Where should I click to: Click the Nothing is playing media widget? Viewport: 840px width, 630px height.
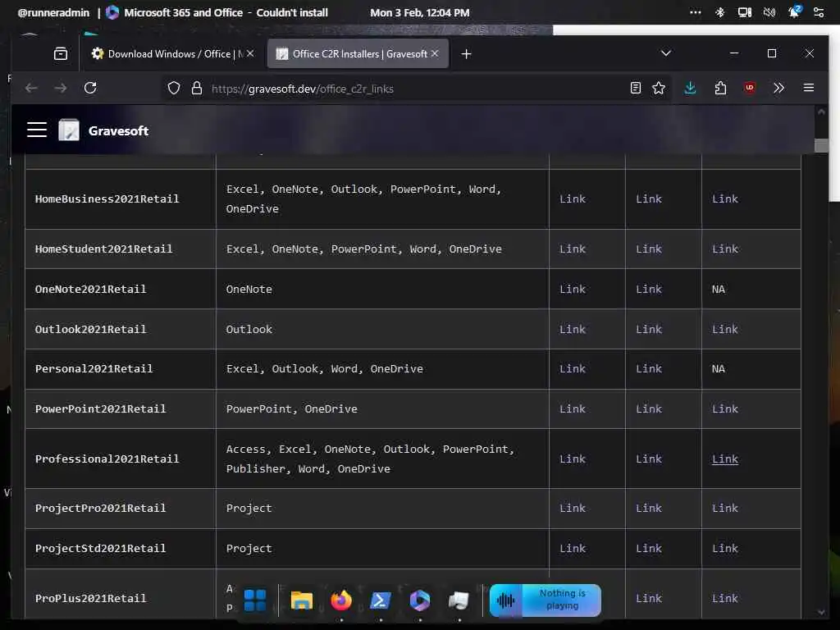(545, 600)
